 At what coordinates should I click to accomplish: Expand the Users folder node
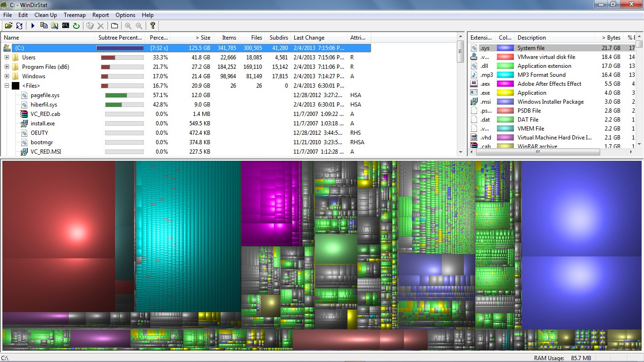coord(7,58)
